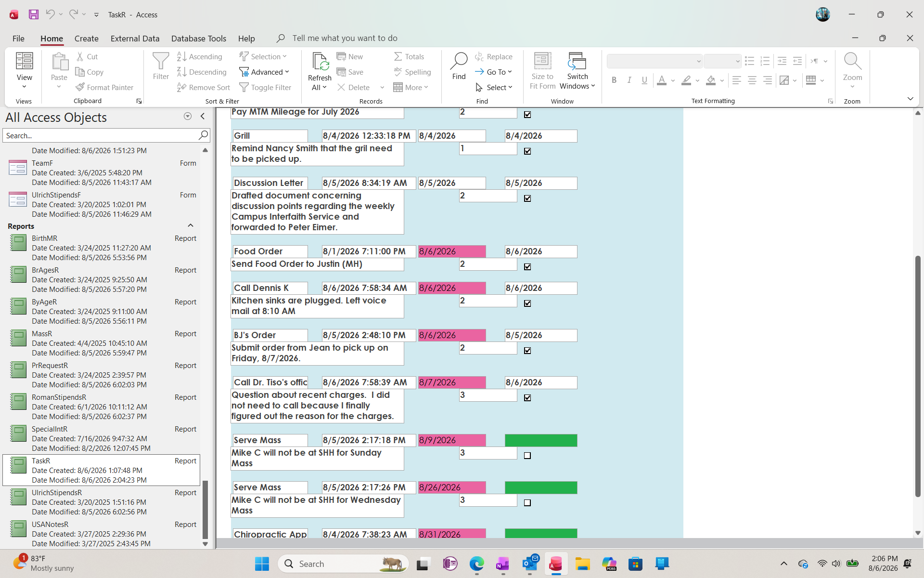Uncheck the Food Order task checkbox
Viewport: 924px width, 578px height.
(527, 267)
